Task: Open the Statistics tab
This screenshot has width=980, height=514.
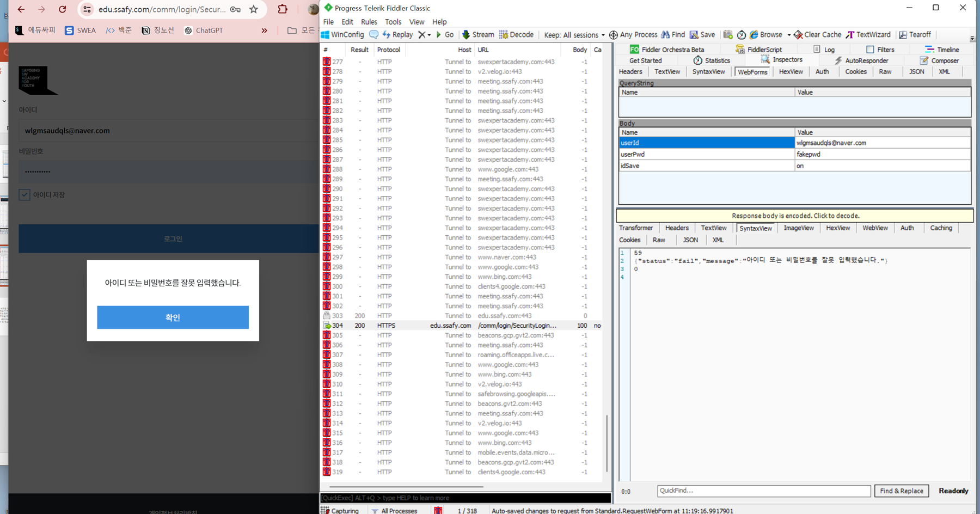Action: click(x=712, y=60)
